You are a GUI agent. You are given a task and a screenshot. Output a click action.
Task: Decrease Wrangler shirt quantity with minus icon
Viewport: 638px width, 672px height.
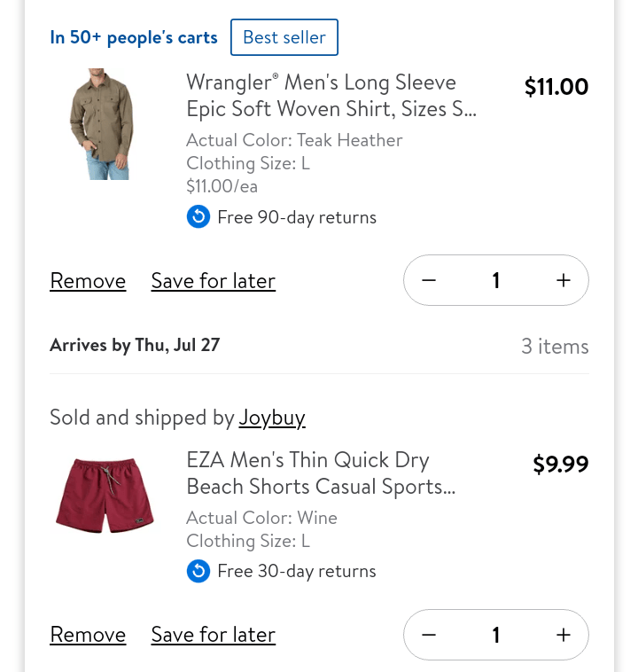pyautogui.click(x=429, y=280)
